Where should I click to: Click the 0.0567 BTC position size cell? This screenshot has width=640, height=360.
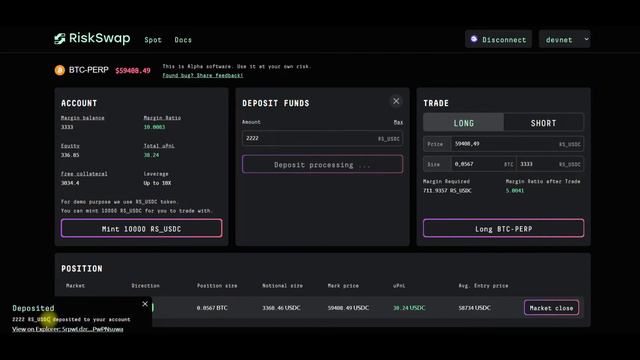pyautogui.click(x=212, y=308)
